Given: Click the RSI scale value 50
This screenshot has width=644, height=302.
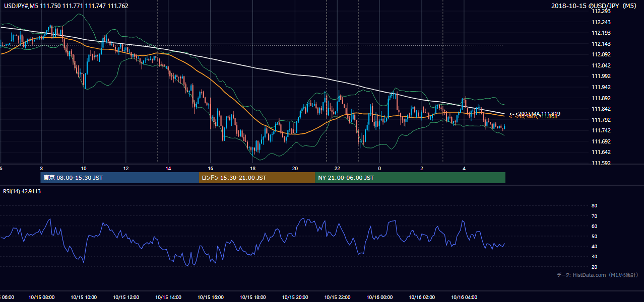Looking at the screenshot, I should 594,237.
